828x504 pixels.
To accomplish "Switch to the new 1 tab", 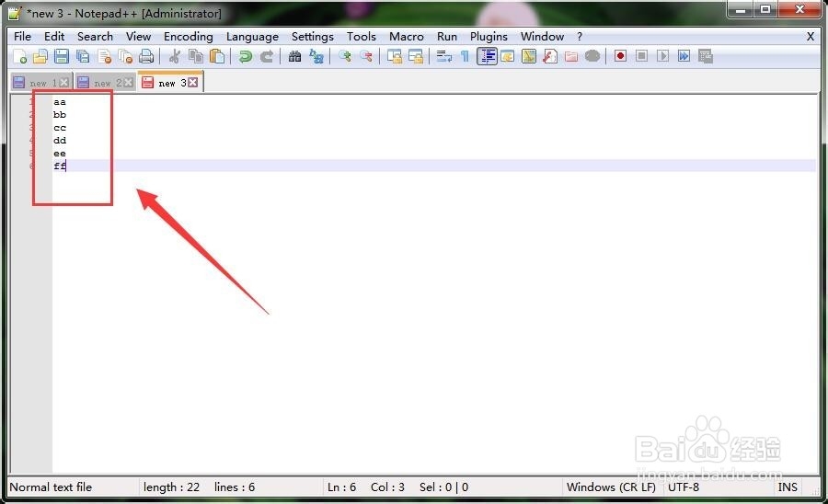I will click(x=41, y=83).
